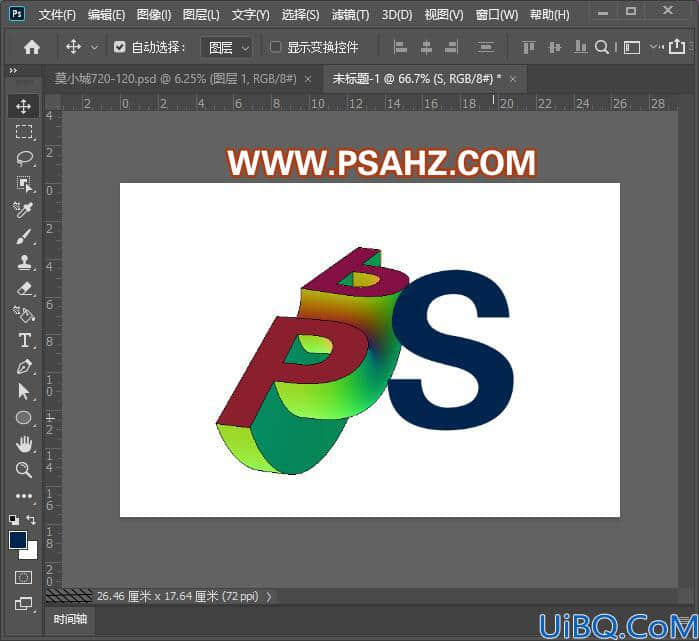
Task: Close the 未标题-1 document tab
Action: [513, 79]
